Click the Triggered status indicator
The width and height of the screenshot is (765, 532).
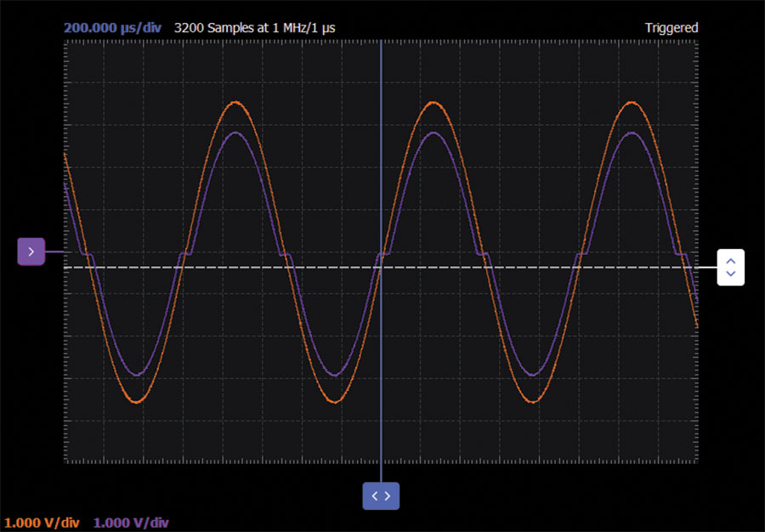click(x=671, y=28)
